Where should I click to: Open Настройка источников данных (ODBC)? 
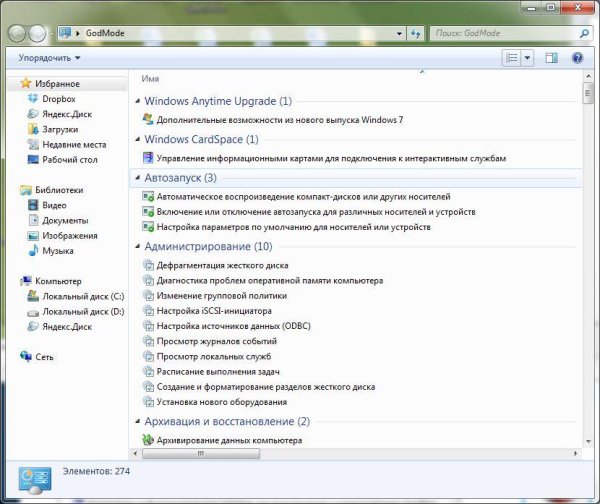coord(233,326)
